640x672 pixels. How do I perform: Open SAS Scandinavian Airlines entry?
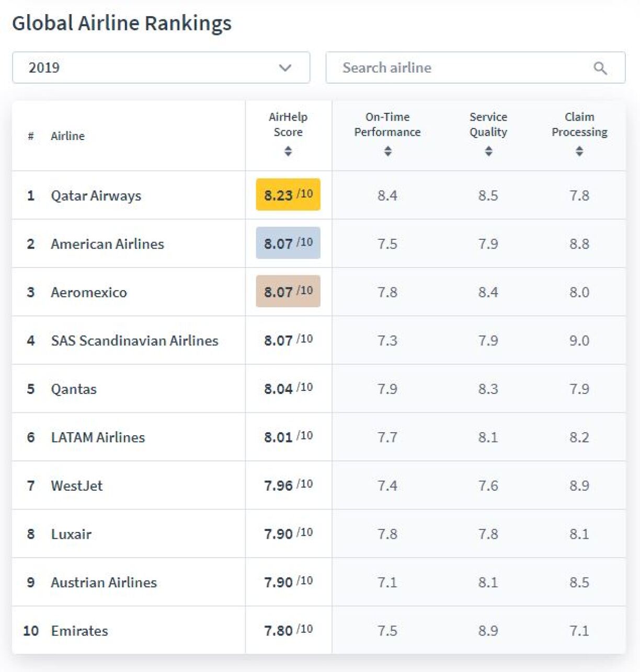pos(134,341)
